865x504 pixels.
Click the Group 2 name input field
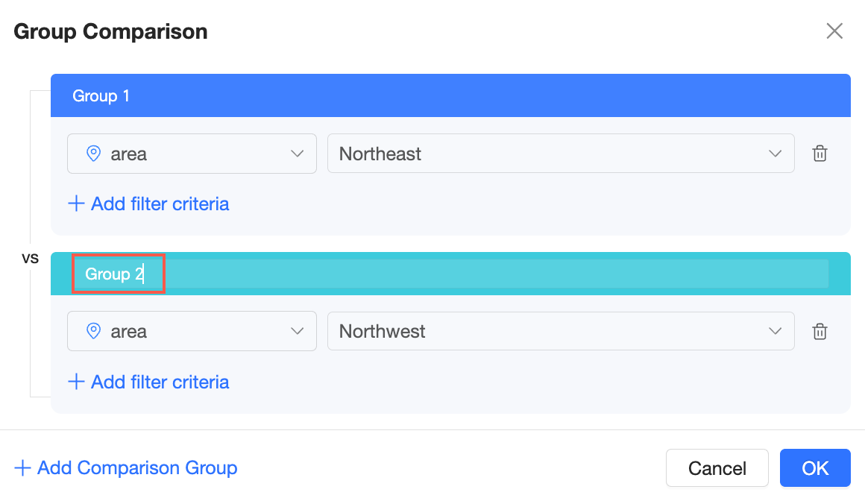point(450,274)
